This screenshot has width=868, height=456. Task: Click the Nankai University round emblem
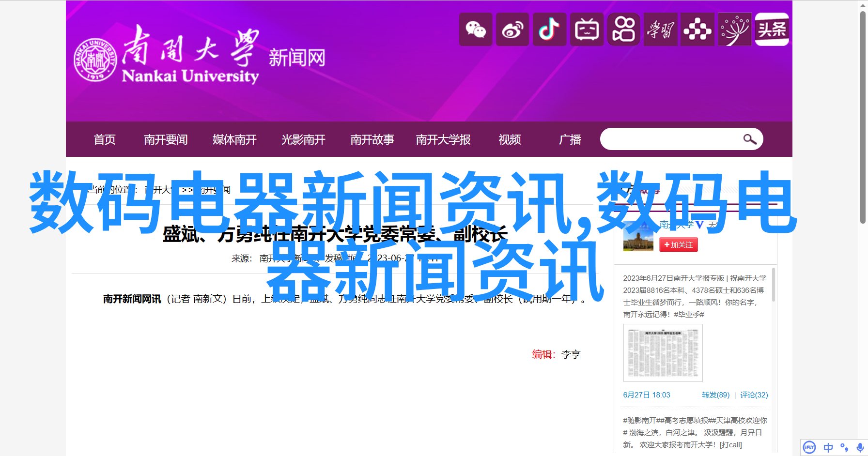point(95,60)
